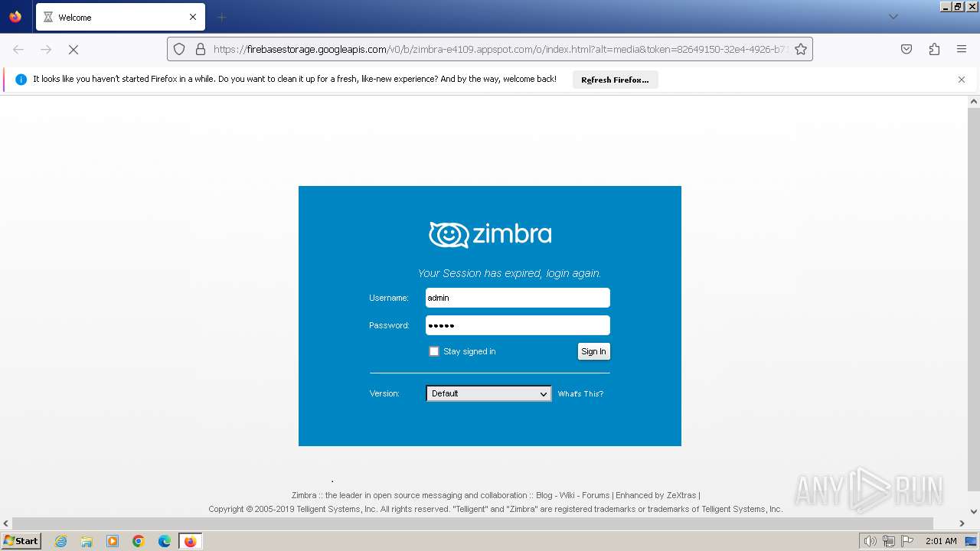The image size is (980, 551).
Task: Click the Sign In button
Action: (593, 351)
